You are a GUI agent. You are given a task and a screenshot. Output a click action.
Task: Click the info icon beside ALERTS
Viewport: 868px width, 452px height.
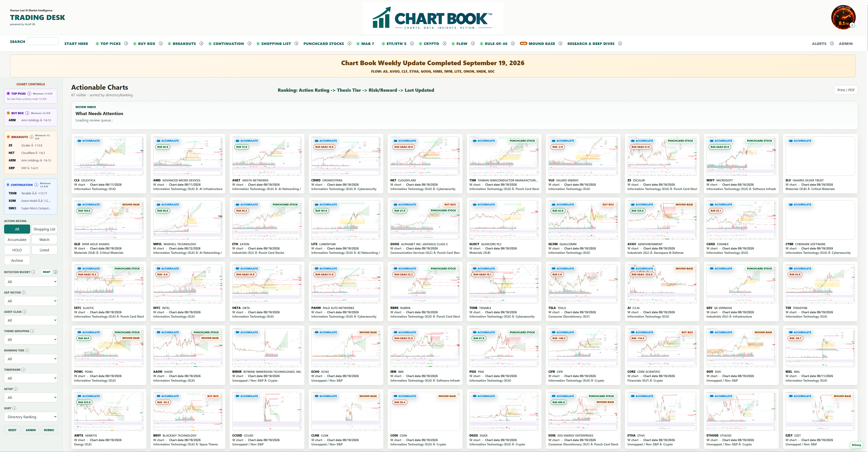click(832, 44)
